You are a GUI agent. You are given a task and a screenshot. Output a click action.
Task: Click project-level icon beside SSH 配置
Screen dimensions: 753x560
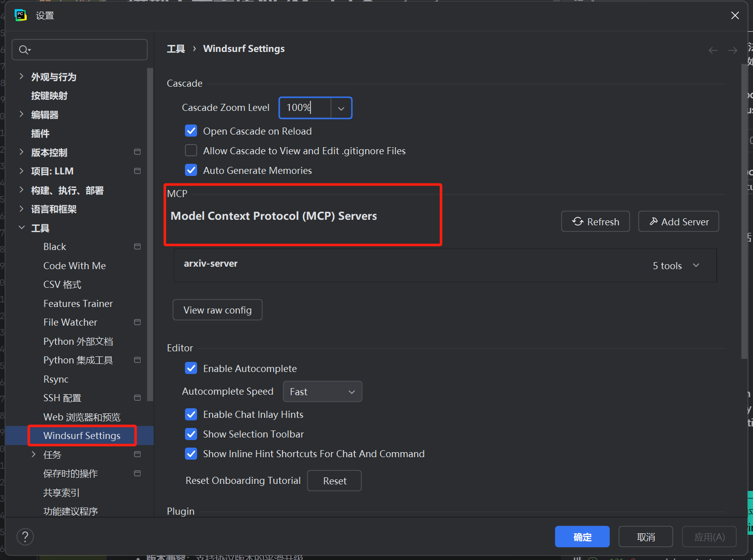(137, 398)
